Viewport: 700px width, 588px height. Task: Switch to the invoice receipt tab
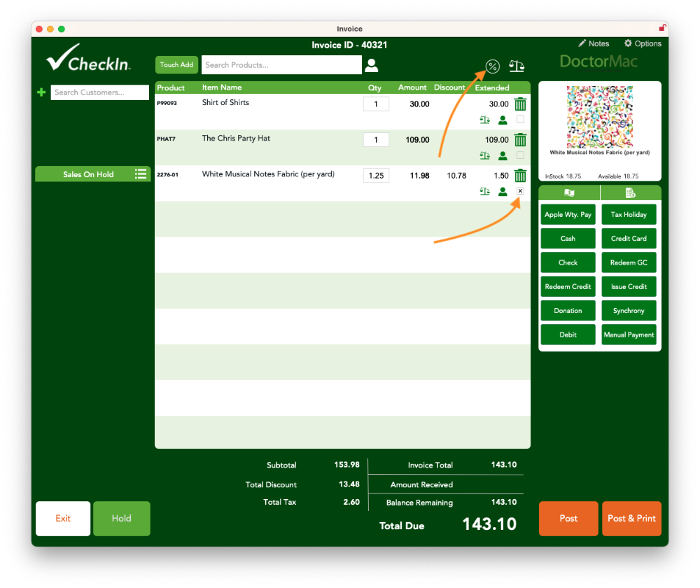(629, 191)
